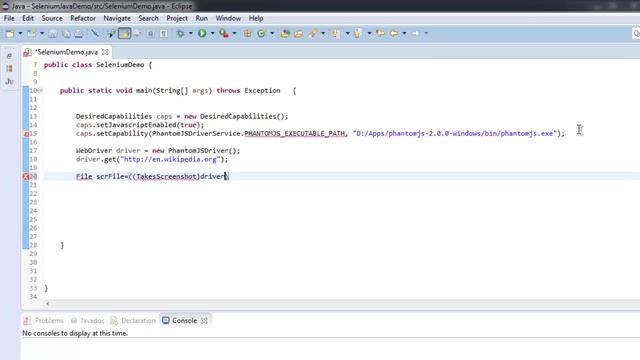Go to the Last Edit Location icon
Viewport: 640px width, 360px height.
pyautogui.click(x=380, y=33)
